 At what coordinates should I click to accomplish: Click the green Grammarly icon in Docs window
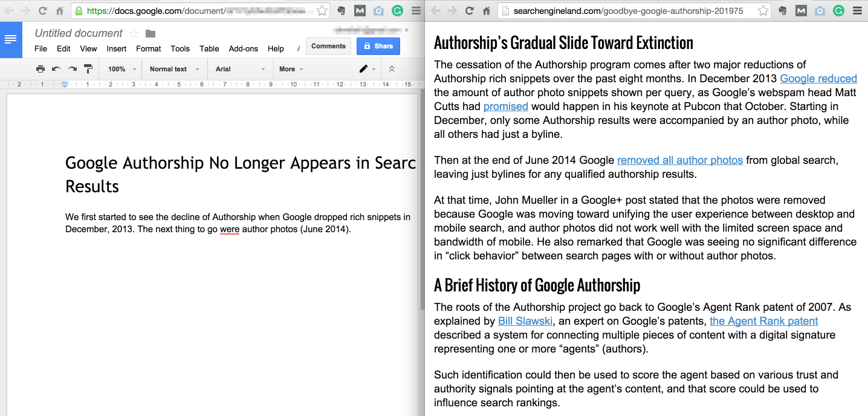[x=397, y=11]
